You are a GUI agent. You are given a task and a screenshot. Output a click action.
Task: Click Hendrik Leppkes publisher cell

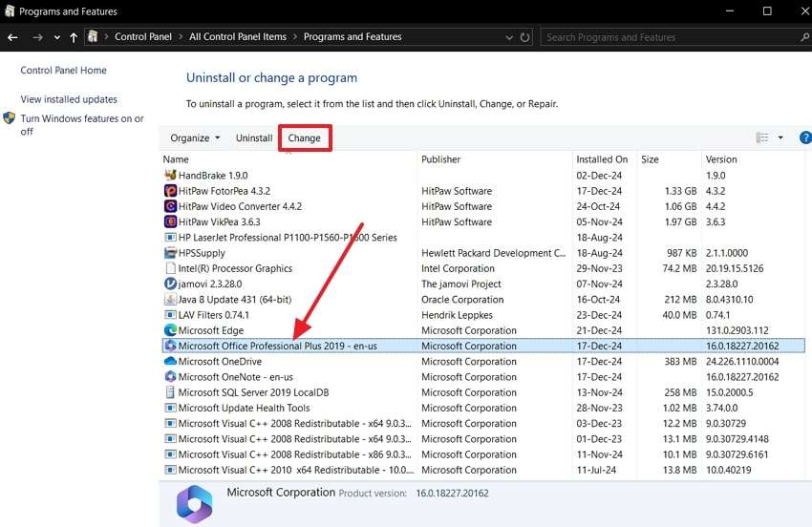tap(457, 315)
